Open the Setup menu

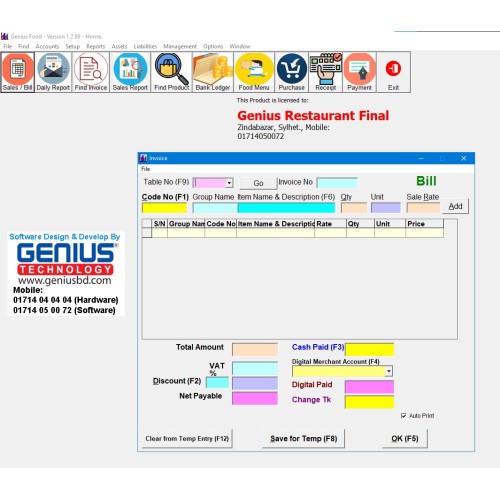point(73,46)
